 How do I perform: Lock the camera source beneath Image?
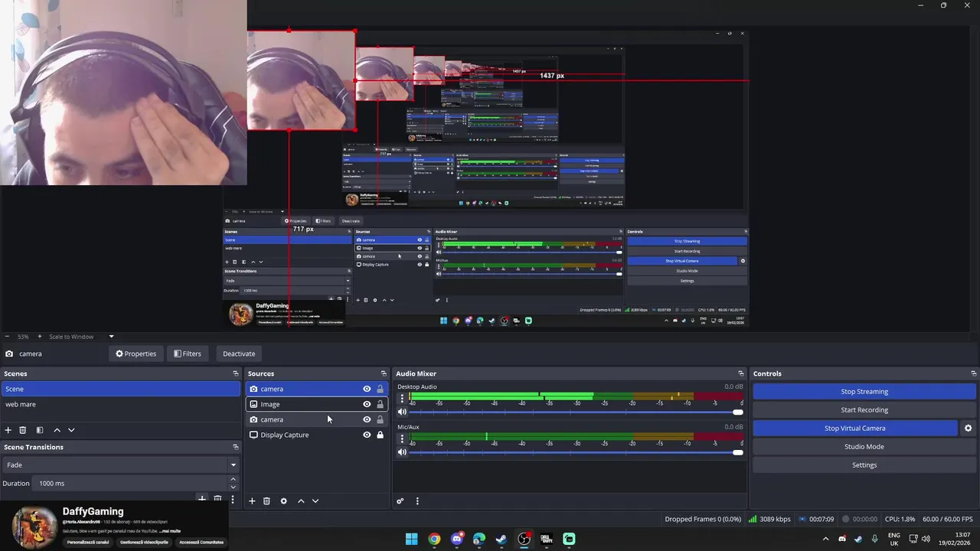click(380, 419)
